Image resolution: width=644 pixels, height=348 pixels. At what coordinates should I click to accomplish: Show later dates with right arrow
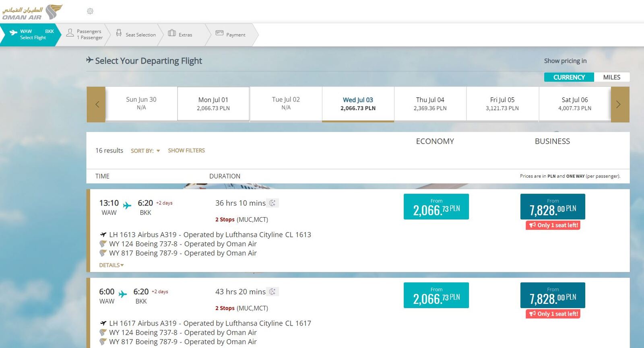click(x=620, y=105)
